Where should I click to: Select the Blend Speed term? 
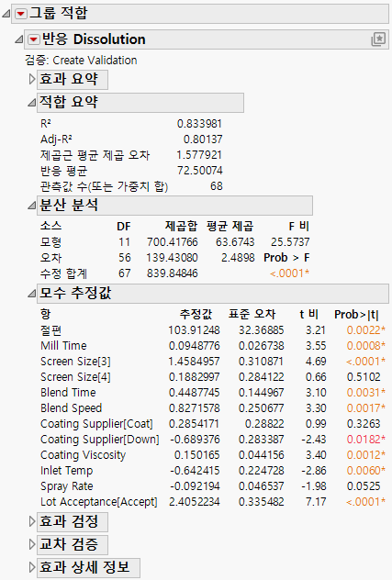coord(71,408)
